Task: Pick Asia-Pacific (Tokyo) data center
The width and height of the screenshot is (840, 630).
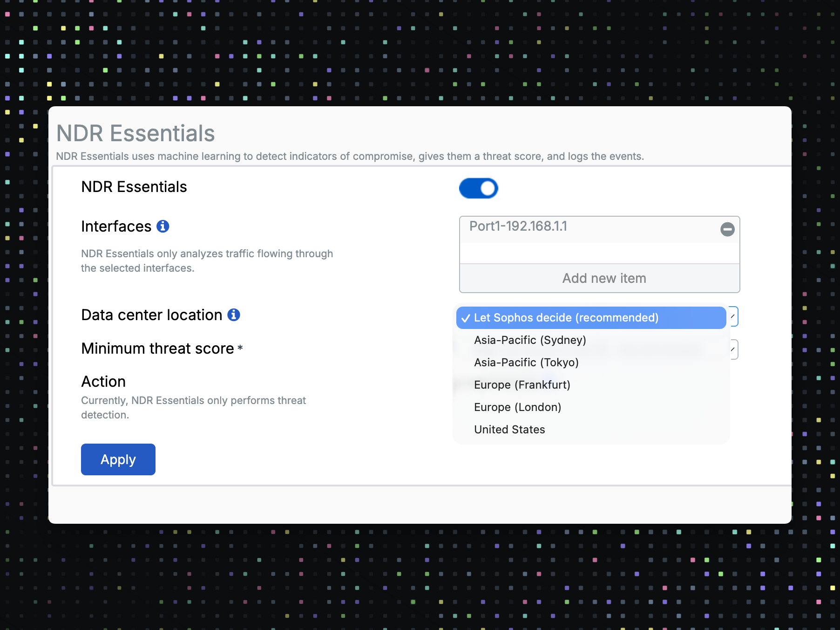Action: tap(526, 363)
